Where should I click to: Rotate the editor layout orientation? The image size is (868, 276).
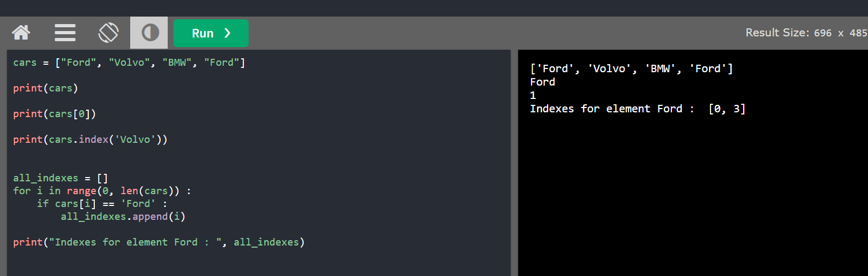tap(108, 33)
